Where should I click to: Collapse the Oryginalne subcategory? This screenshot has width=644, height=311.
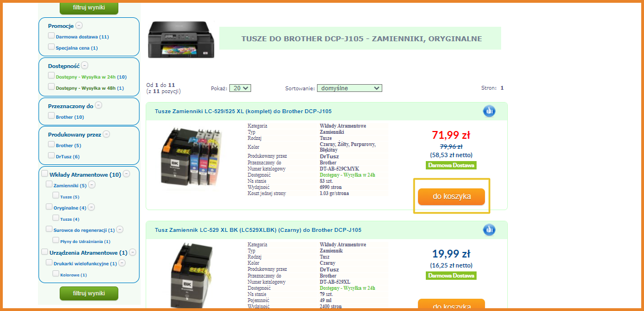click(x=92, y=207)
